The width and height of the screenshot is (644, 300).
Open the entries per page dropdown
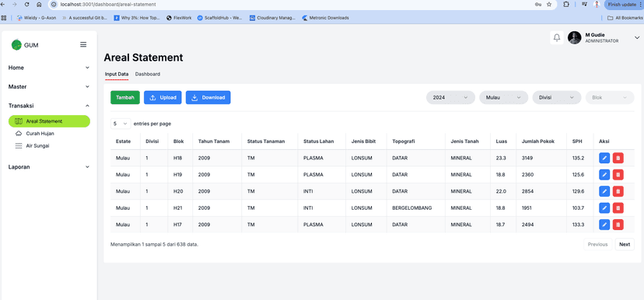click(121, 124)
